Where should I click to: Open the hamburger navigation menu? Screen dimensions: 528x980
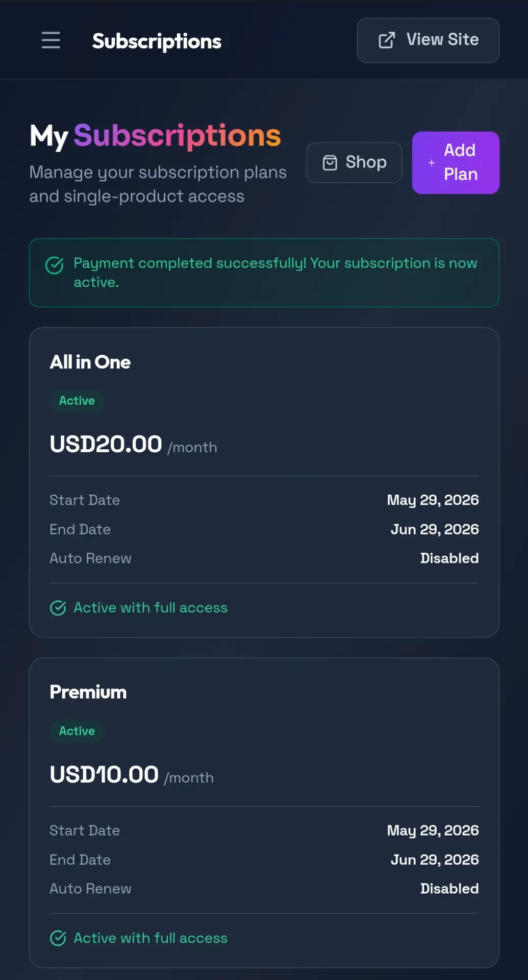(51, 40)
